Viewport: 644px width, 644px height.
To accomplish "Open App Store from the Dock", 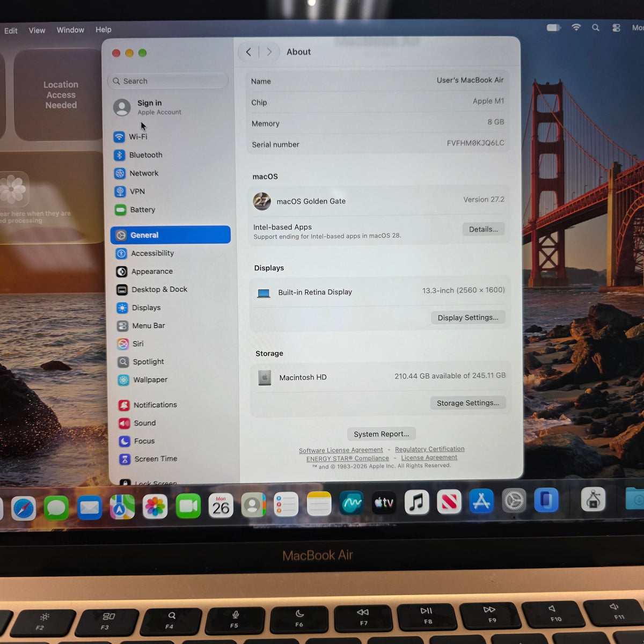I will [x=481, y=501].
